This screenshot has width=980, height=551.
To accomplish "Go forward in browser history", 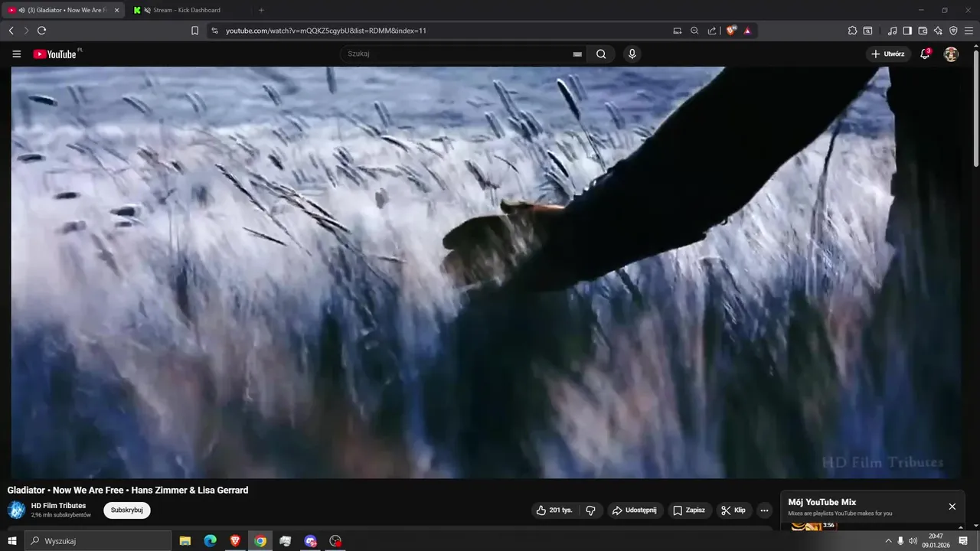I will click(26, 31).
